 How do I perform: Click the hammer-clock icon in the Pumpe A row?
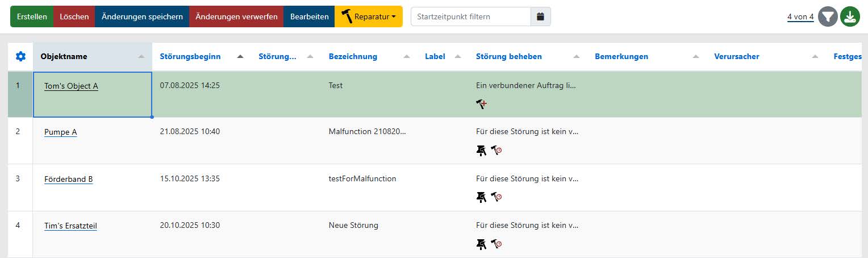click(496, 150)
